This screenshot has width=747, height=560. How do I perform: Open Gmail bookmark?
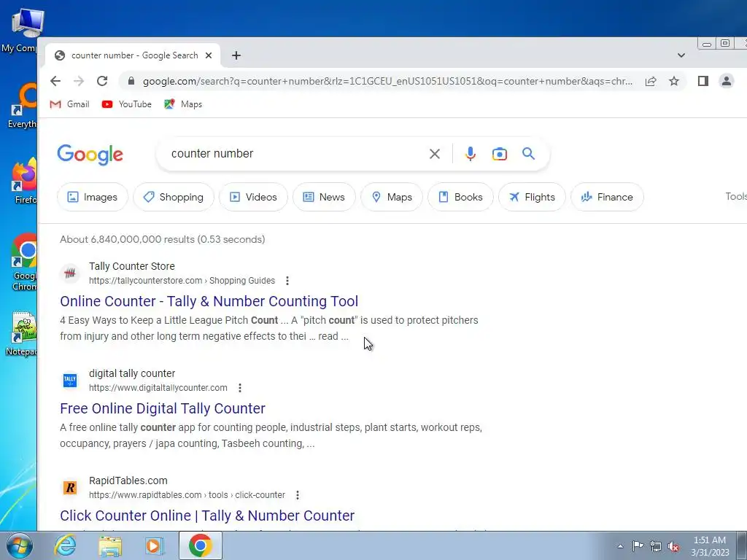tap(69, 104)
